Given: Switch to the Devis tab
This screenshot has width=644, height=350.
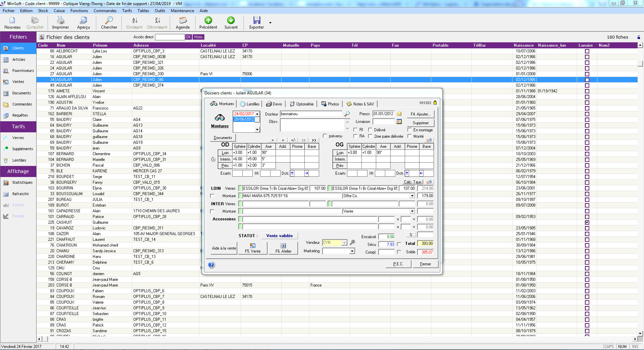Looking at the screenshot, I should point(274,104).
